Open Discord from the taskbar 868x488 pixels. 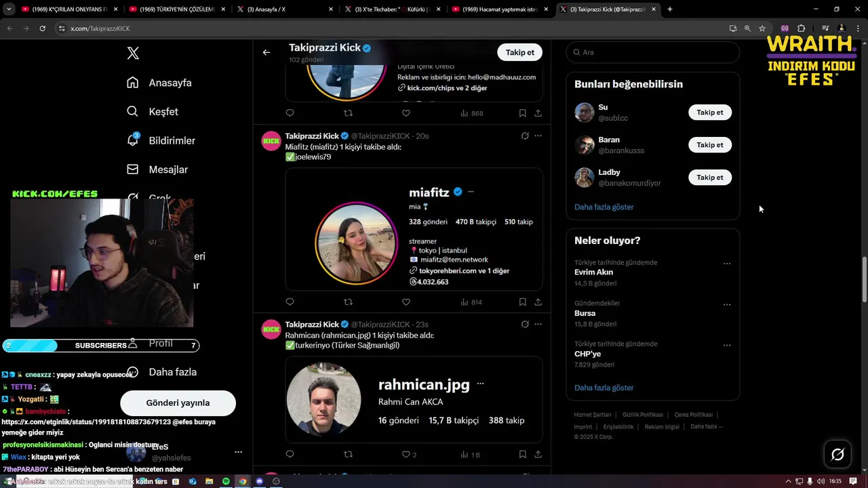click(259, 481)
